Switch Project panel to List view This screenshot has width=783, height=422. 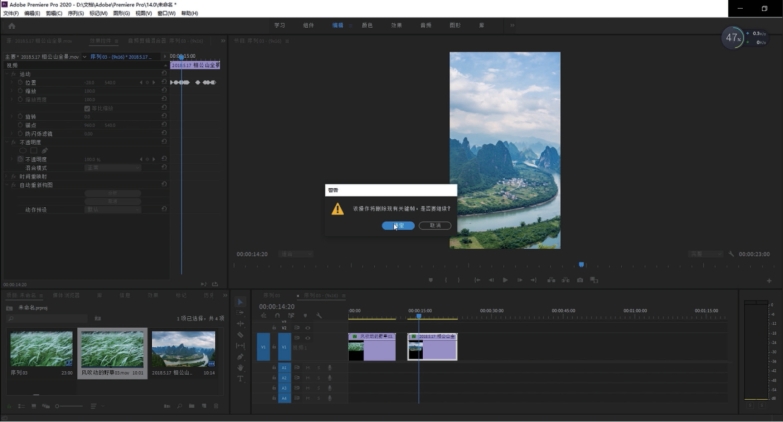pyautogui.click(x=21, y=406)
